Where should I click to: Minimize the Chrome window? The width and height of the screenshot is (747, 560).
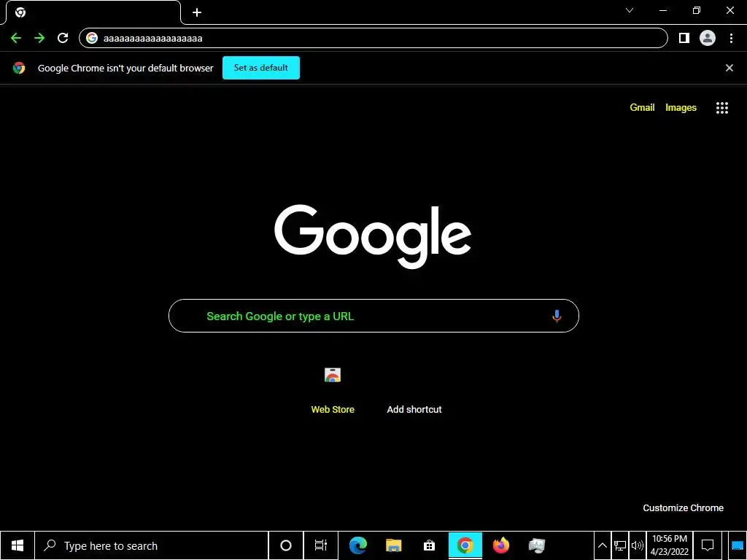(x=663, y=10)
